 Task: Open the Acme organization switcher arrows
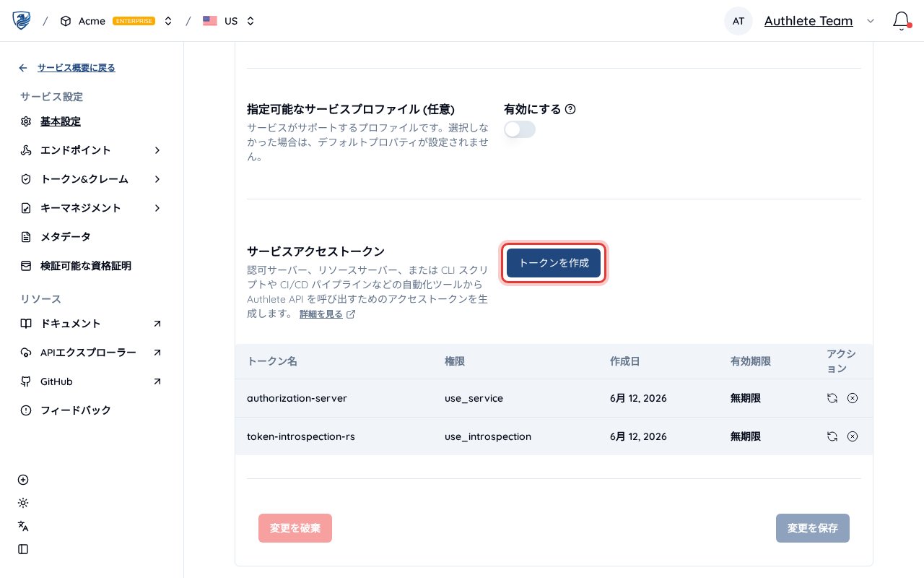click(168, 21)
